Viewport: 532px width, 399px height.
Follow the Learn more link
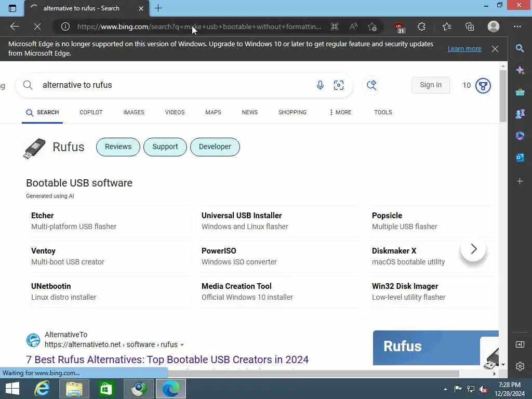click(x=464, y=48)
